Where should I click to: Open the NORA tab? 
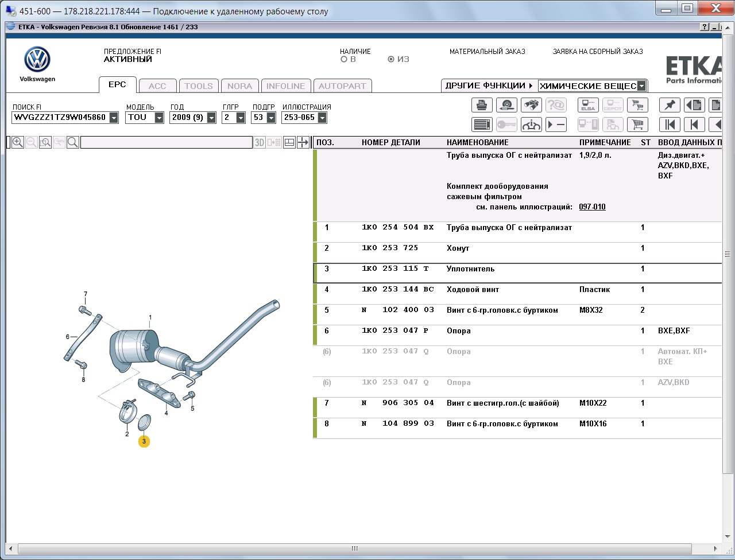240,86
